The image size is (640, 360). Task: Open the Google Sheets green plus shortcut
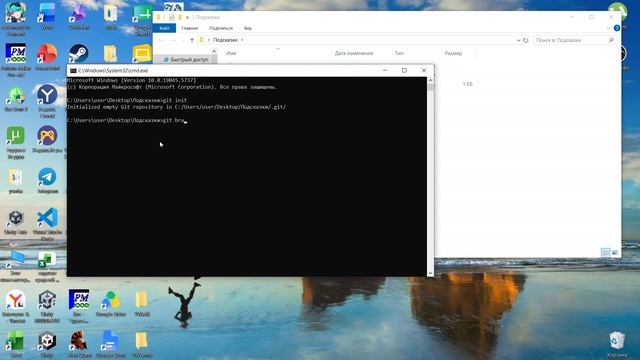pos(142,14)
